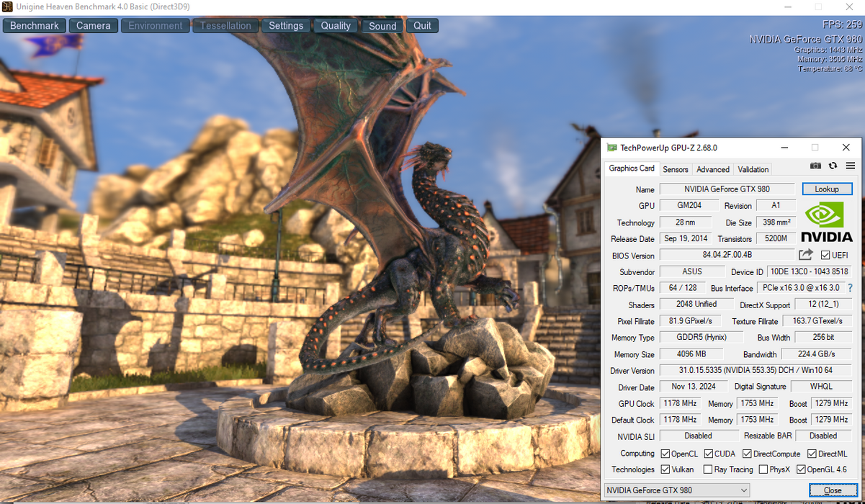Click the GPU-Z screenshot camera icon
Viewport: 865px width, 504px height.
tap(815, 166)
